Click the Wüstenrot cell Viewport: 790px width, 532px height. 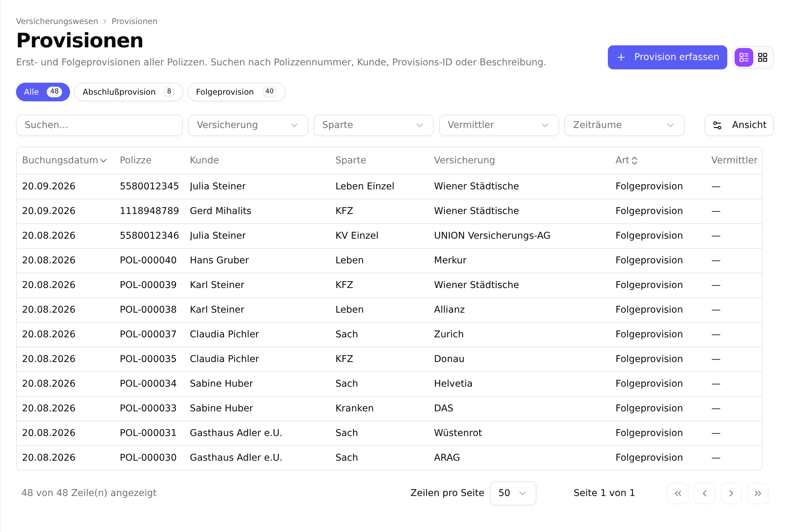click(x=458, y=433)
